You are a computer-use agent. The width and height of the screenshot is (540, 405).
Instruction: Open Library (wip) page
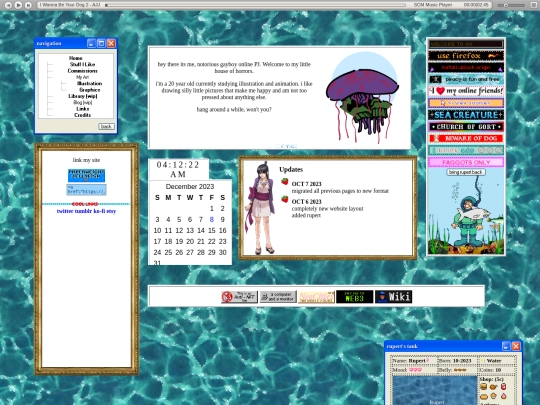click(82, 96)
